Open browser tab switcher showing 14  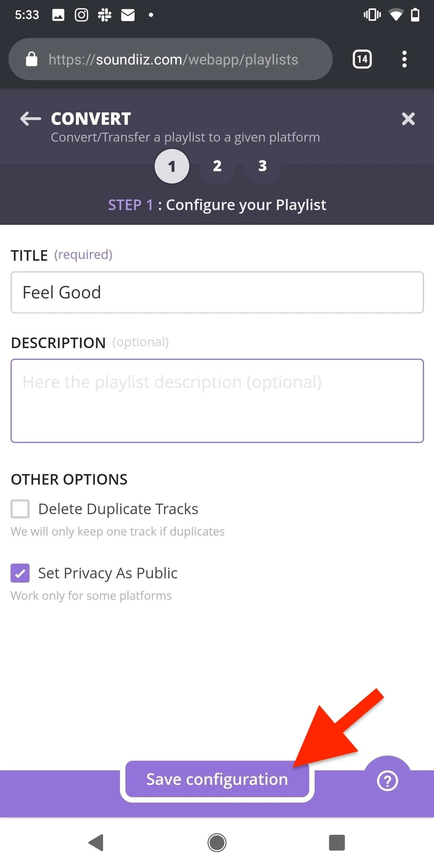(362, 59)
